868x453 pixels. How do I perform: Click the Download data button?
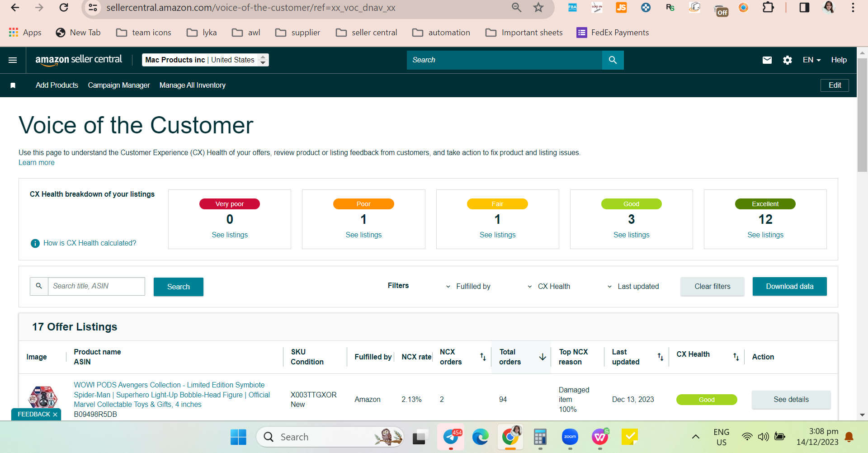click(790, 287)
